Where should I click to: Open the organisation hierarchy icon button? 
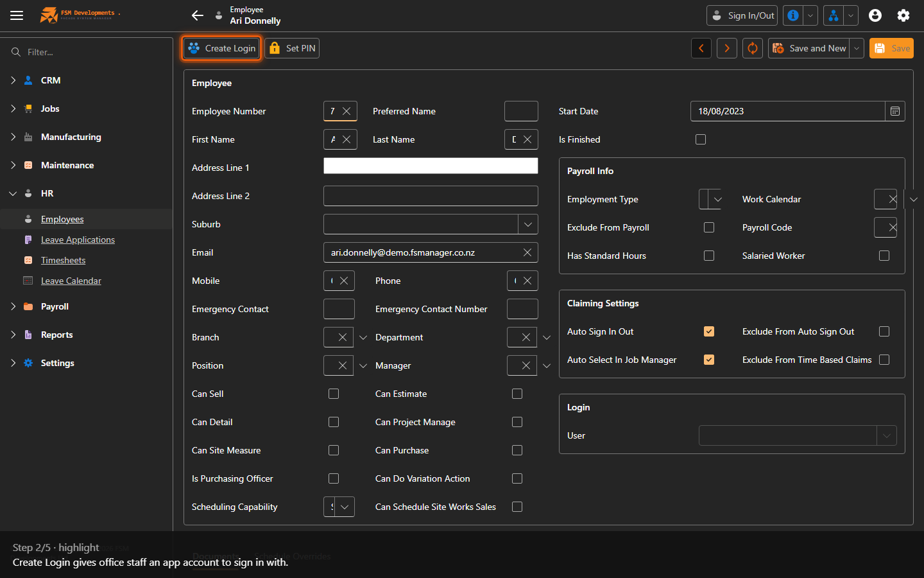(x=834, y=15)
